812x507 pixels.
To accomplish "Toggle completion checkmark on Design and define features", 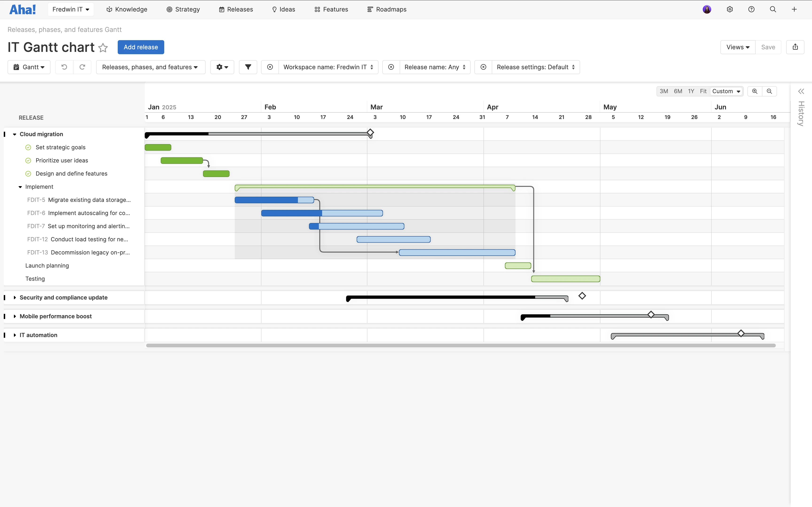I will [28, 173].
